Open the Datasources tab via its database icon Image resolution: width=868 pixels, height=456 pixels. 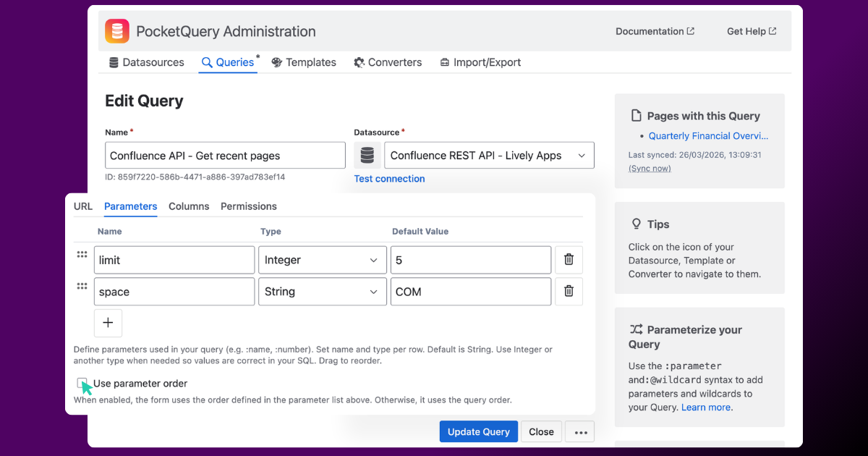113,62
